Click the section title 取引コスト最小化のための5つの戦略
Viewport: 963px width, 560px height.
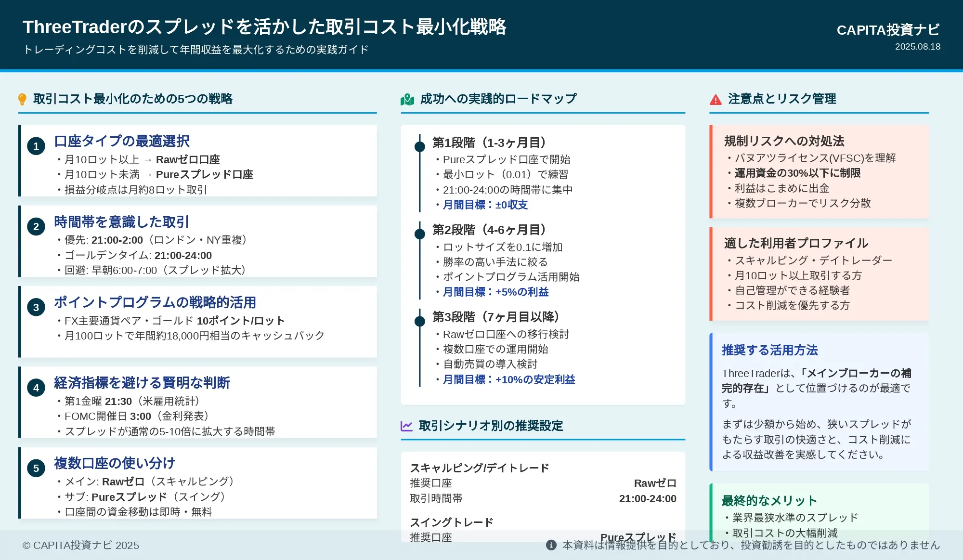pyautogui.click(x=133, y=99)
